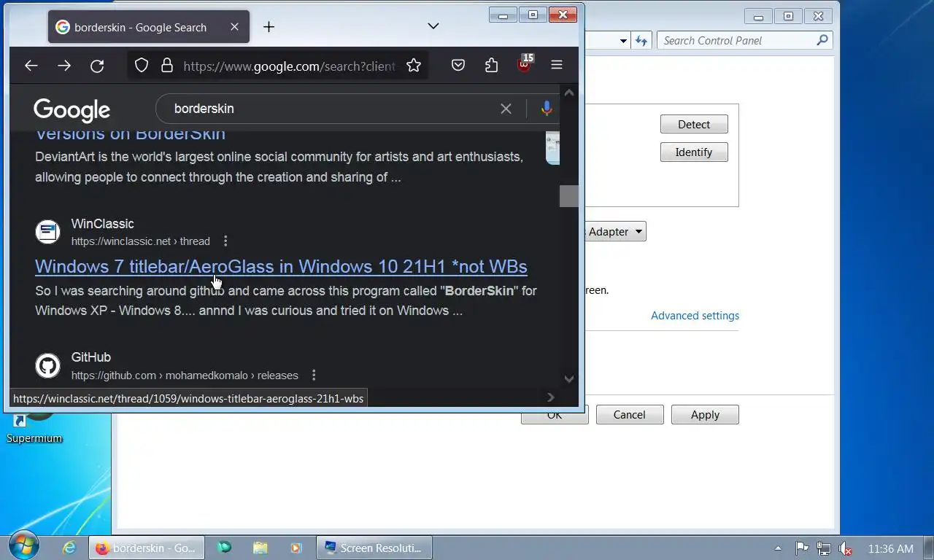This screenshot has height=560, width=934.
Task: Click the DeviantArt result thumbnail image
Action: point(552,148)
